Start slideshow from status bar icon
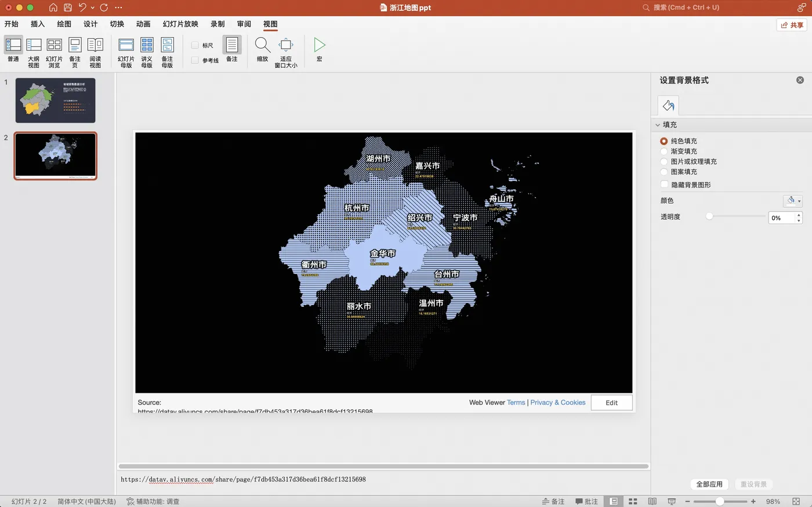Image resolution: width=812 pixels, height=507 pixels. pyautogui.click(x=672, y=501)
